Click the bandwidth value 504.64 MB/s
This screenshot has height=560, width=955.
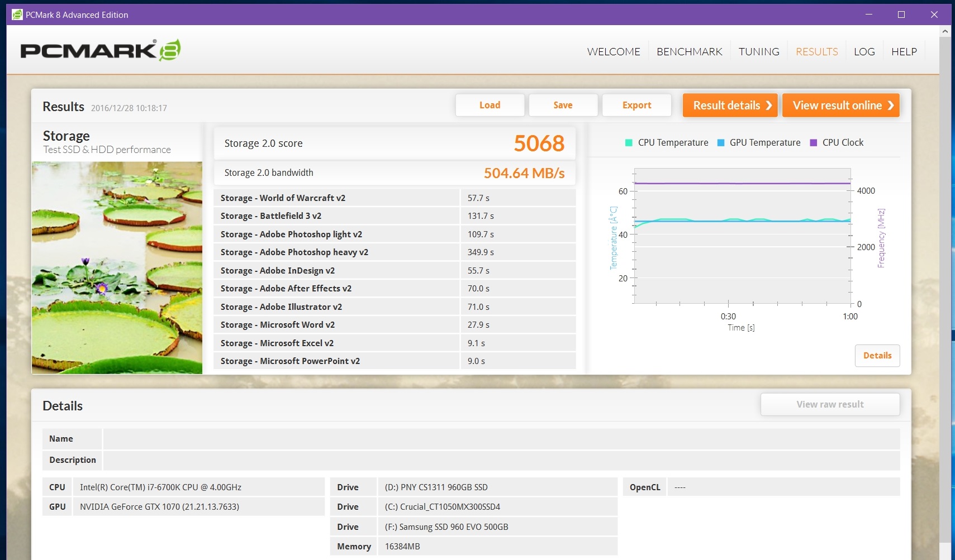(524, 173)
